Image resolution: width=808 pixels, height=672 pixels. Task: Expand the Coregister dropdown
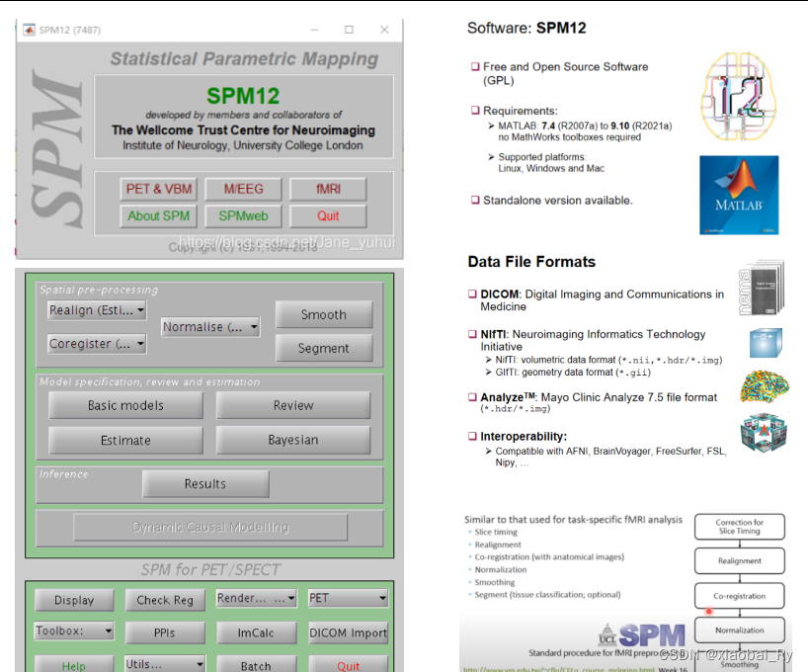click(x=97, y=344)
